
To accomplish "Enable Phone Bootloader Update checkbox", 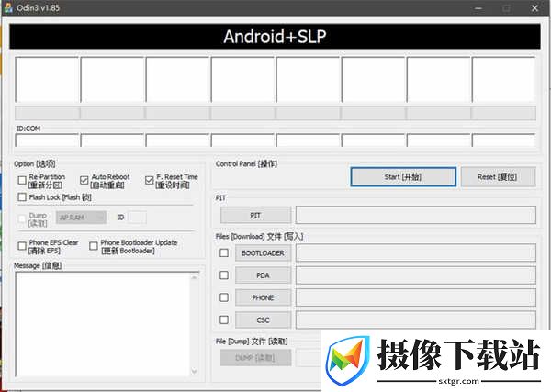I will (94, 246).
